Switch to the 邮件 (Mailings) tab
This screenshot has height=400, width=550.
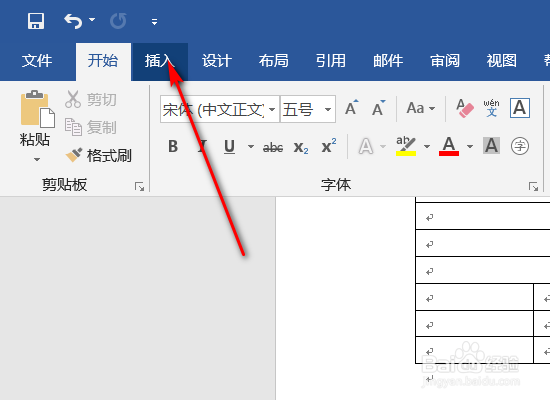pyautogui.click(x=388, y=61)
